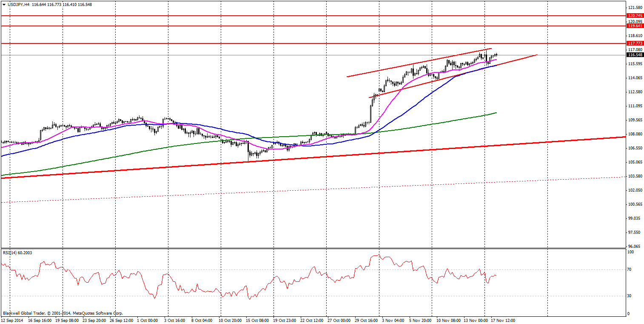Click the 114.065 price axis value
The image size is (644, 324).
point(635,78)
